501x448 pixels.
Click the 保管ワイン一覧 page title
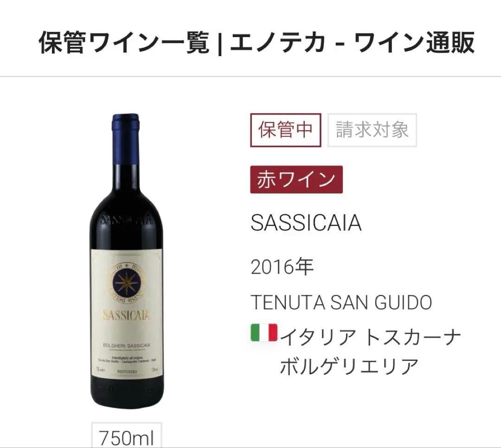tap(124, 43)
